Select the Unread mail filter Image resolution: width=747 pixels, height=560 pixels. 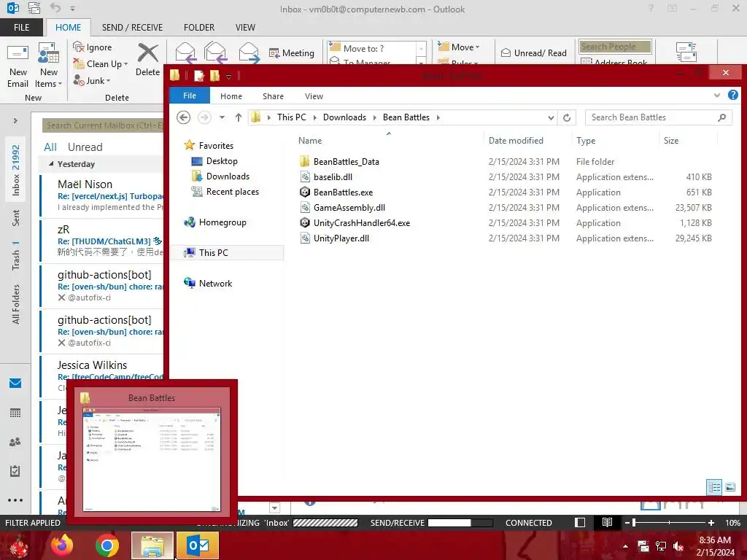[x=85, y=147]
